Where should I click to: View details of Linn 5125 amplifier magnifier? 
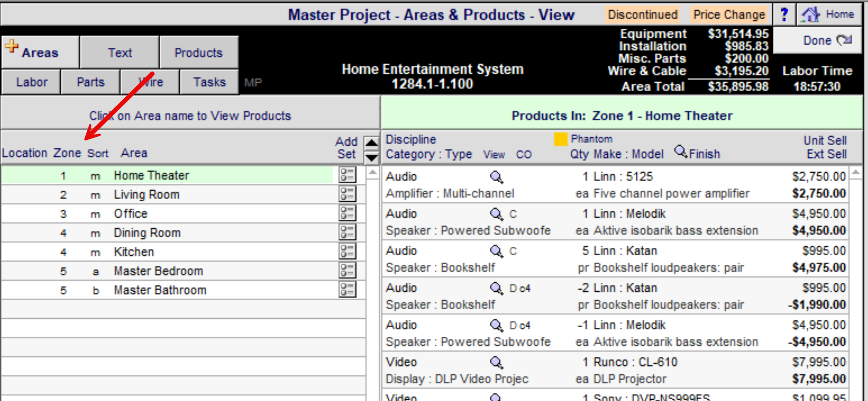pyautogui.click(x=496, y=177)
